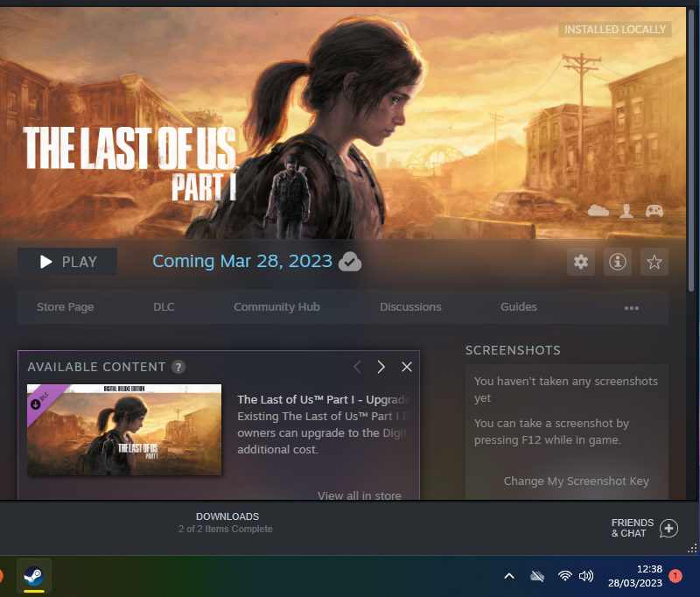Image resolution: width=700 pixels, height=597 pixels.
Task: Click Change My Screenshot Key
Action: point(576,481)
